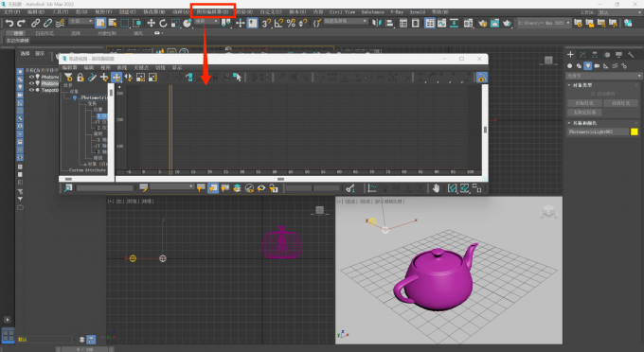Click Bind to Space Warp icon

pyautogui.click(x=60, y=23)
